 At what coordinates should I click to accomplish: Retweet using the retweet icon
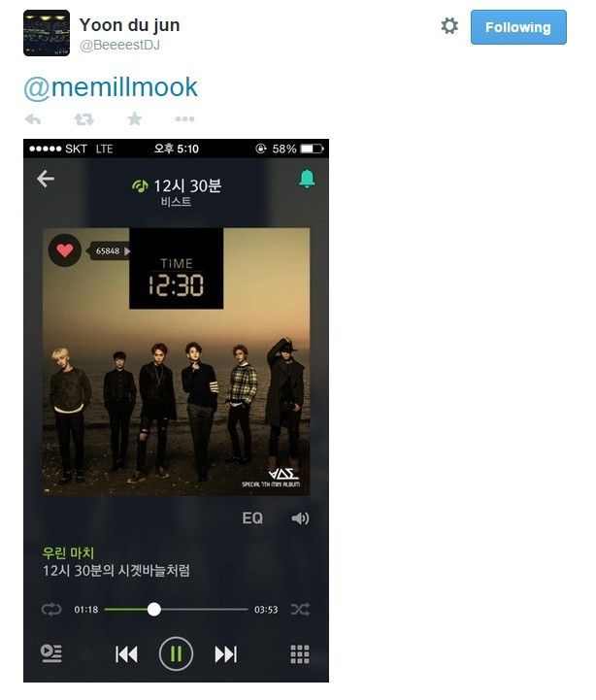click(83, 119)
